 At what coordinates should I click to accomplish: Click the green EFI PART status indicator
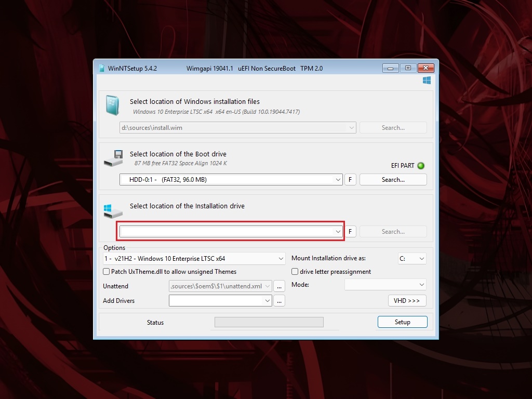click(x=421, y=166)
